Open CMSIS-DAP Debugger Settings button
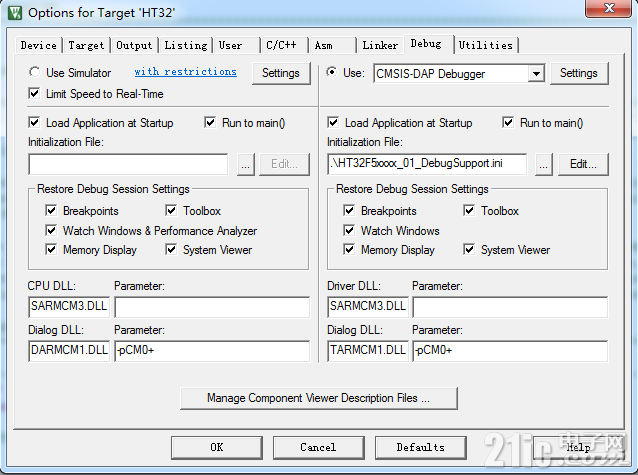The height and width of the screenshot is (475, 638). (579, 73)
